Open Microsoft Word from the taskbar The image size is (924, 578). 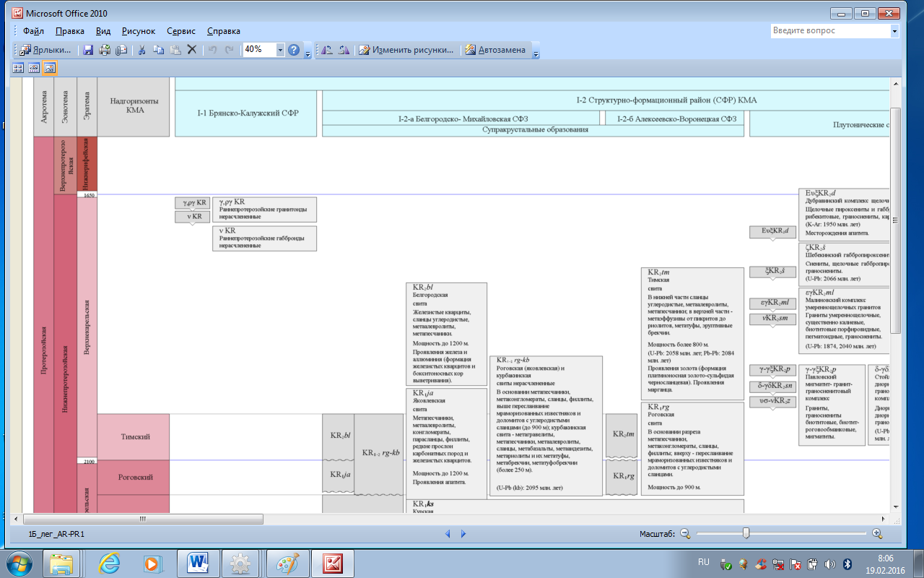click(198, 562)
